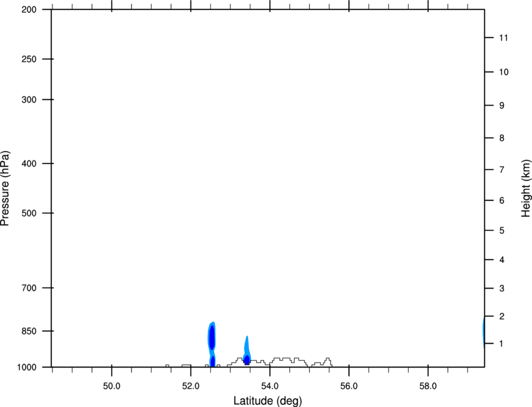Click the 52.0 latitude tick label

pos(191,386)
